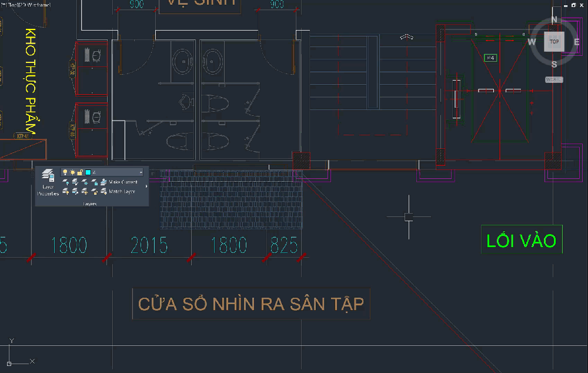Select the layer Isolate tool icon

[75, 182]
